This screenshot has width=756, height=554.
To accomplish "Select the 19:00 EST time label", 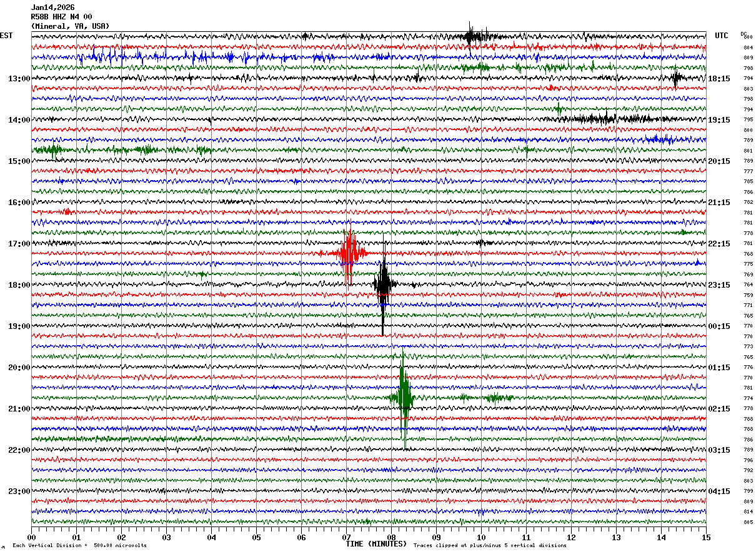I will point(19,326).
